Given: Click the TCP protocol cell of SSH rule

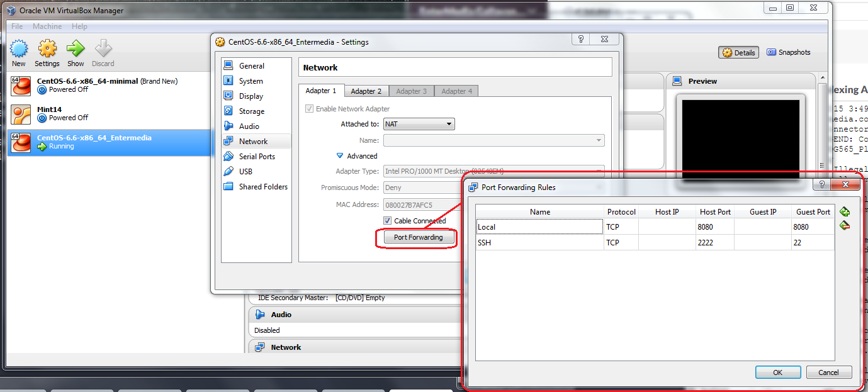Looking at the screenshot, I should [x=621, y=243].
